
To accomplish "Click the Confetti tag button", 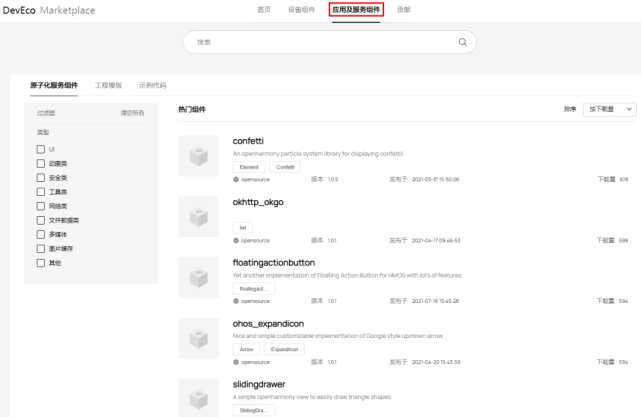I will [285, 167].
